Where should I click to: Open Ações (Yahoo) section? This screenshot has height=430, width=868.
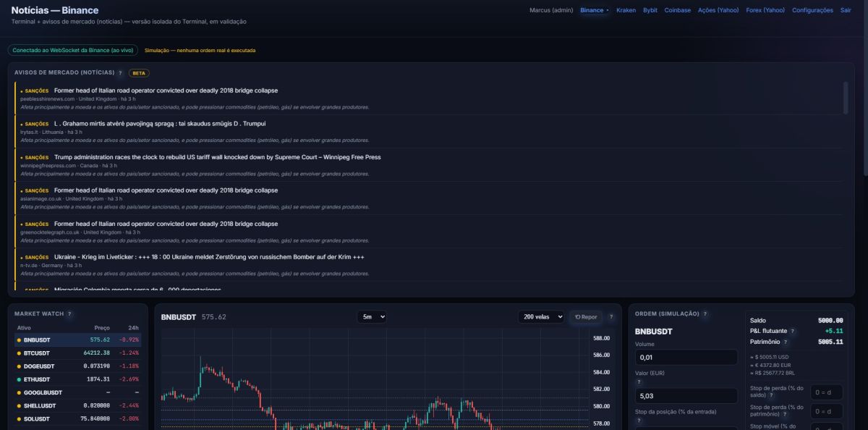[x=718, y=10]
